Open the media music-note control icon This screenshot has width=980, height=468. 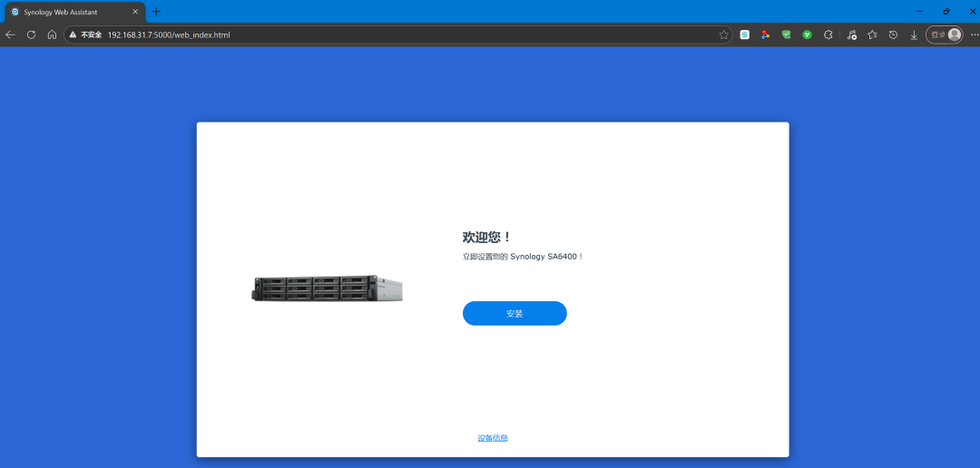[851, 35]
